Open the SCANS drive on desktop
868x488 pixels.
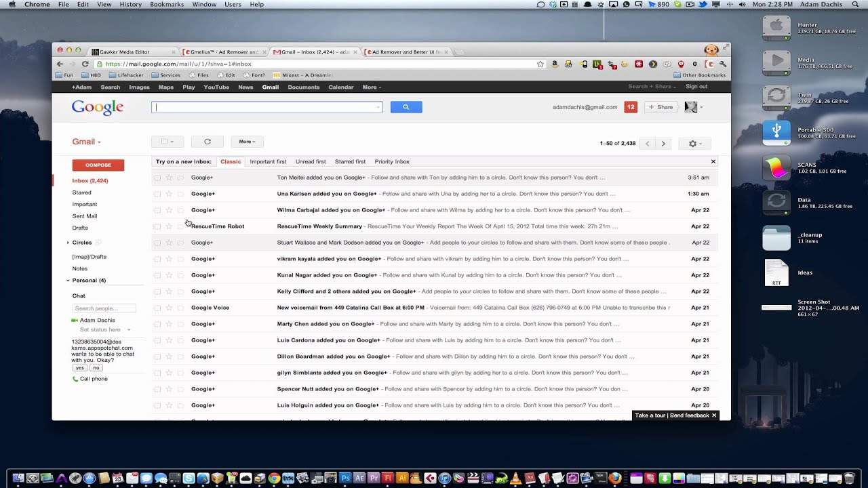[776, 168]
